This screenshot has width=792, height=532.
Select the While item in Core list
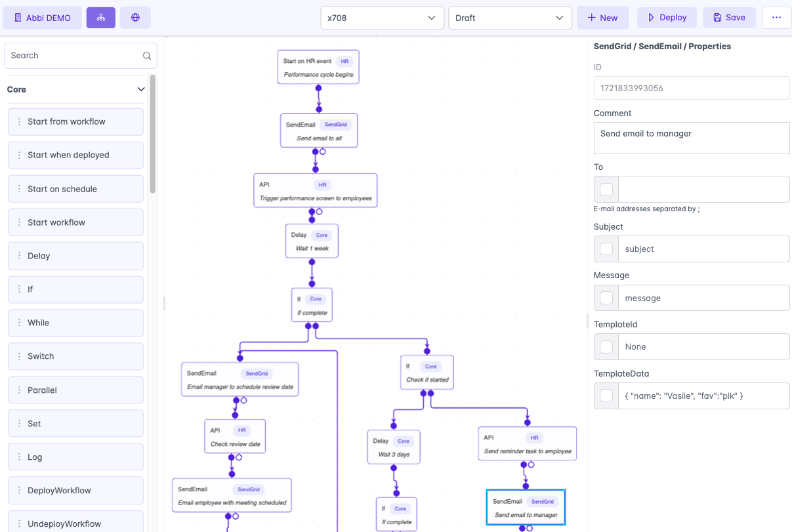pos(75,323)
